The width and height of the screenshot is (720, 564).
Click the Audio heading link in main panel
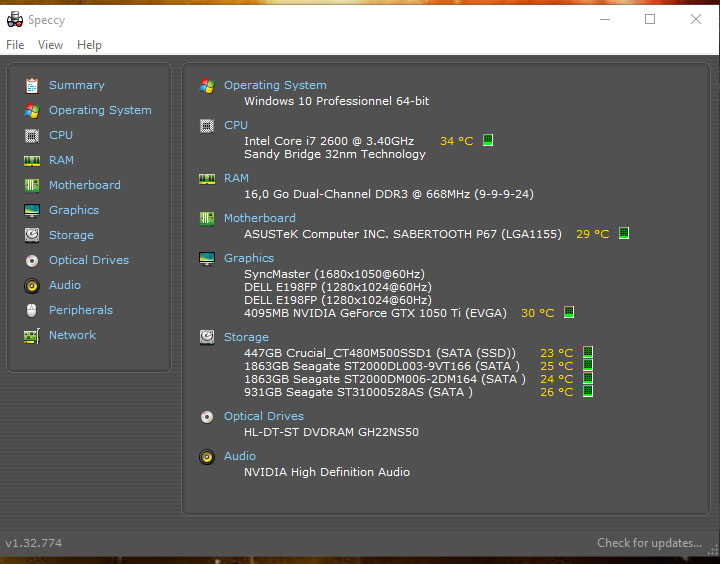tap(240, 456)
